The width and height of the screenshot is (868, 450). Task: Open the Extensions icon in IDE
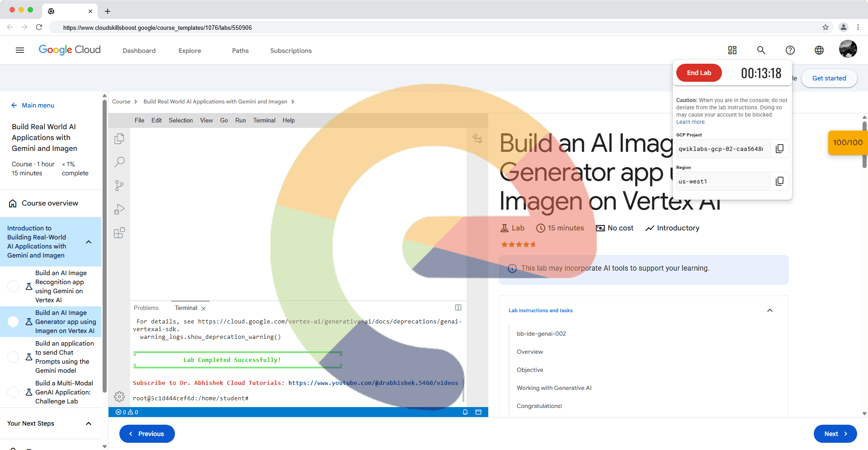pyautogui.click(x=119, y=233)
